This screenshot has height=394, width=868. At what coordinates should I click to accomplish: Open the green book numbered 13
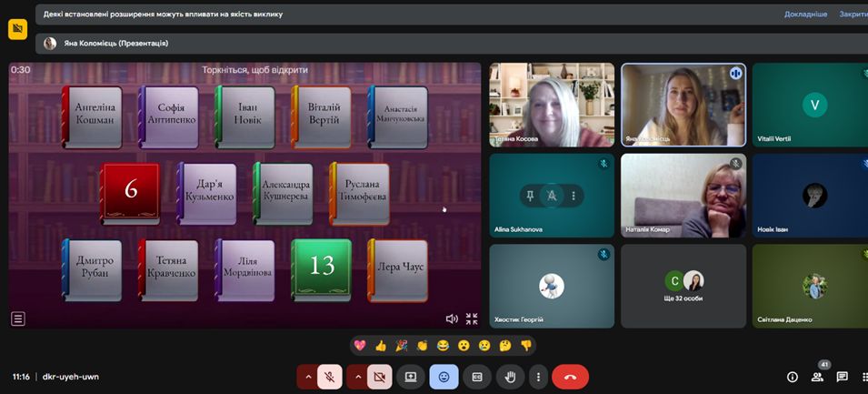(321, 267)
